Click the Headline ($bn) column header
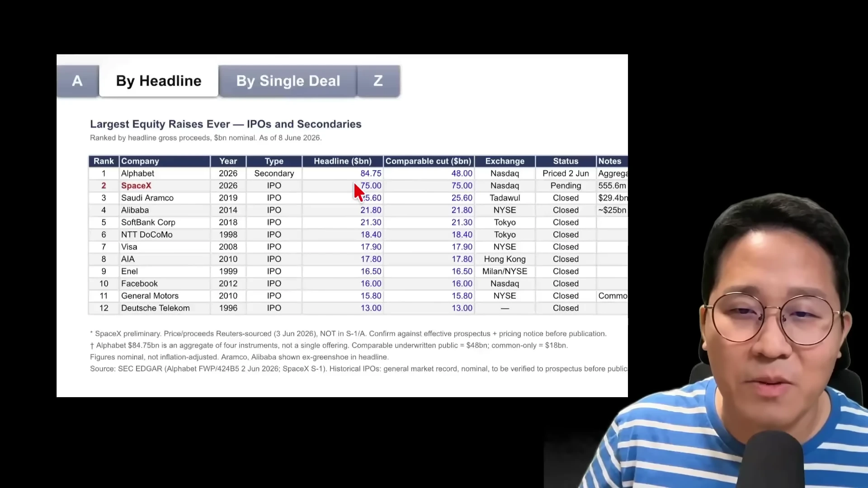The image size is (868, 488). click(x=343, y=161)
